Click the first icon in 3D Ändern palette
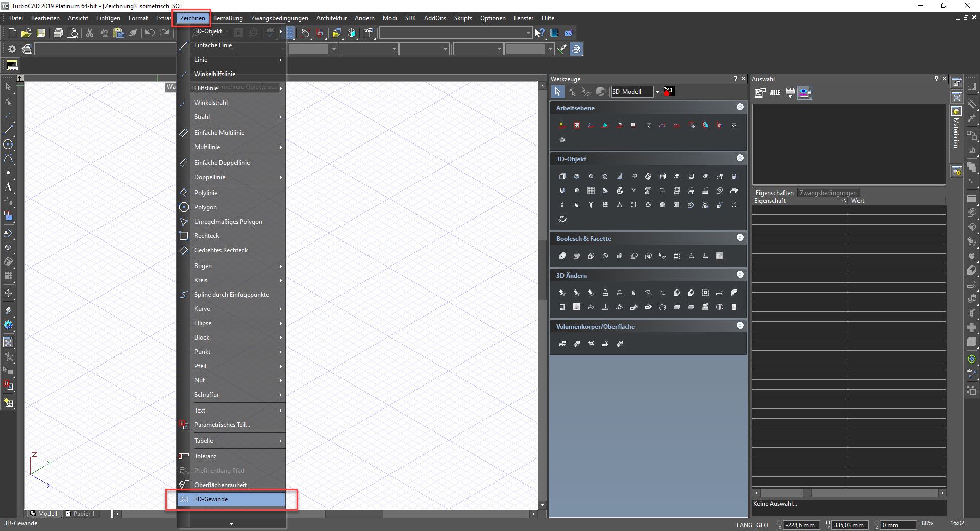This screenshot has width=980, height=531. coord(562,293)
